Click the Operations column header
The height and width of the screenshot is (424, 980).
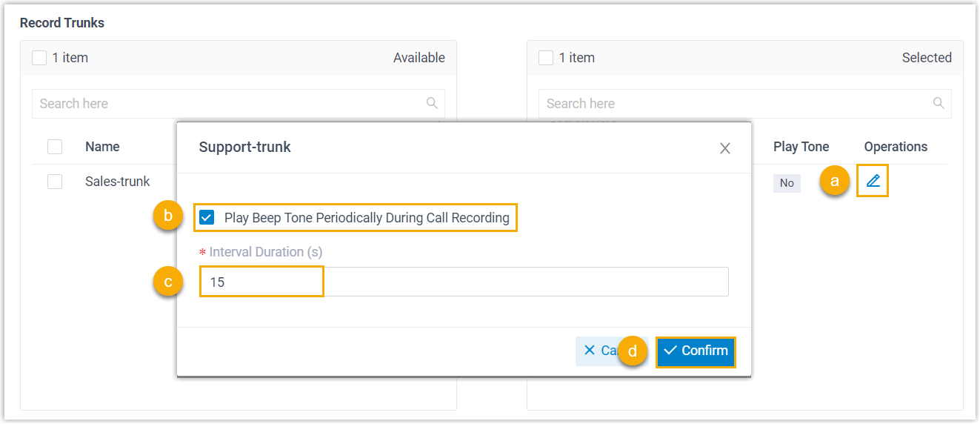[x=896, y=147]
